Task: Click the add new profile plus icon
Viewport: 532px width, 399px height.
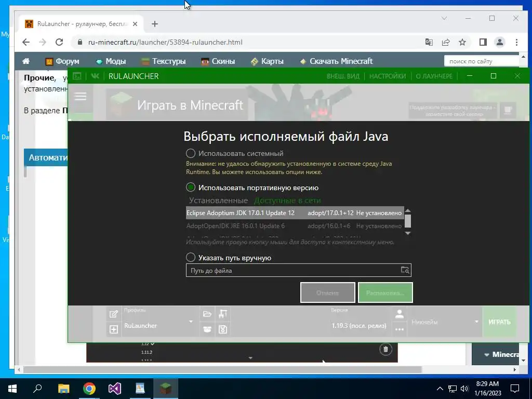Action: pos(114,329)
